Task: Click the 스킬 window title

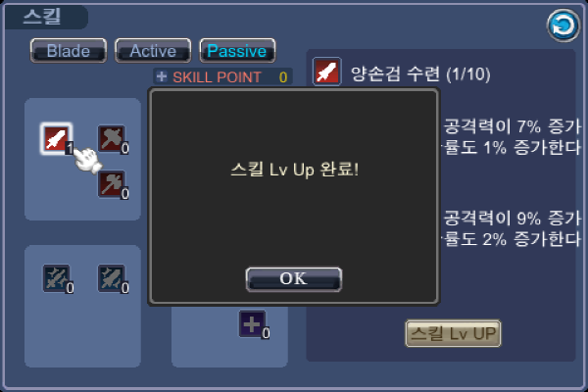Action: pos(42,17)
